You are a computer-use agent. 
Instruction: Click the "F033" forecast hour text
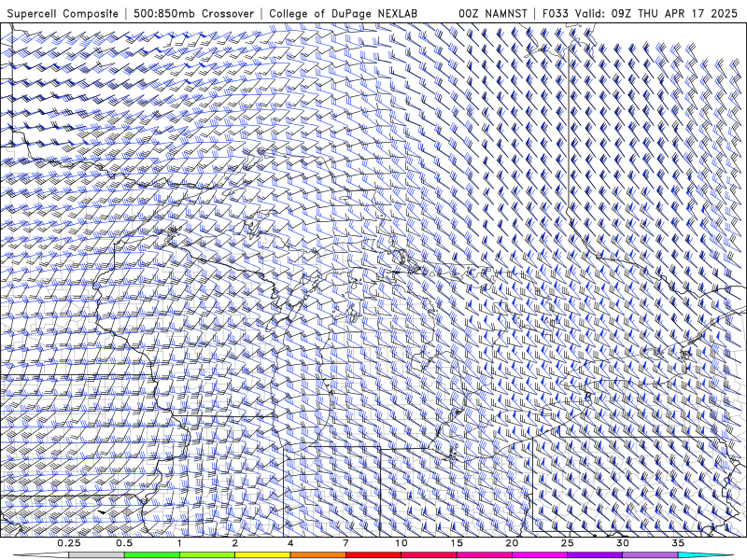tap(556, 13)
